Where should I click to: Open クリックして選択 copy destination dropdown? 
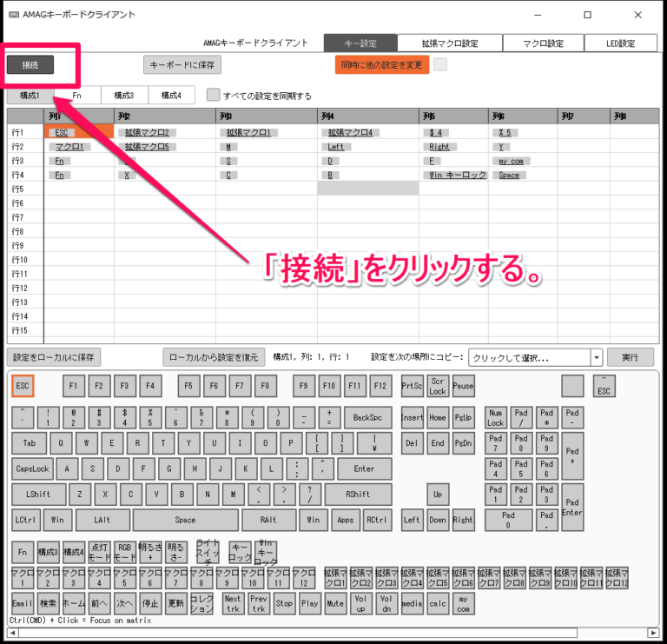[535, 357]
